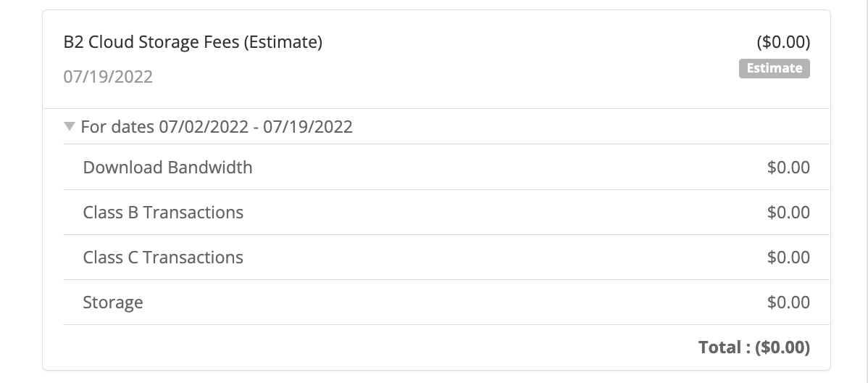Click the "Bandwidth" word in first row
The image size is (868, 383).
tap(210, 168)
